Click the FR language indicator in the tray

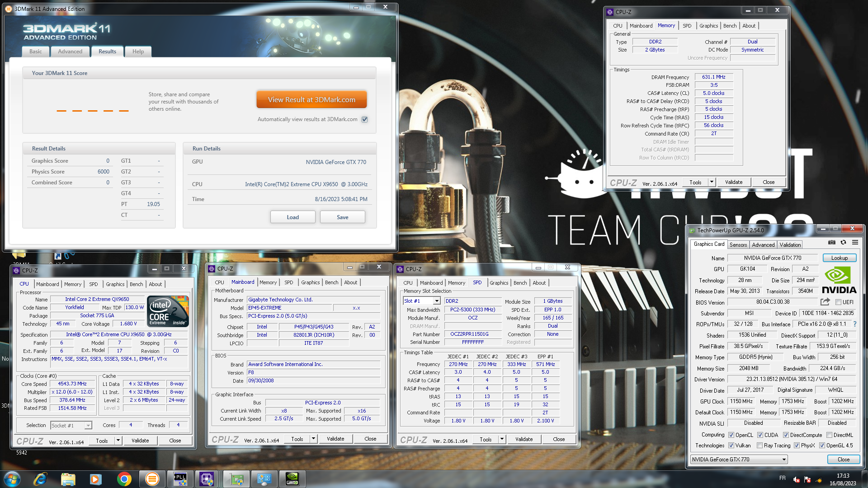tap(782, 478)
